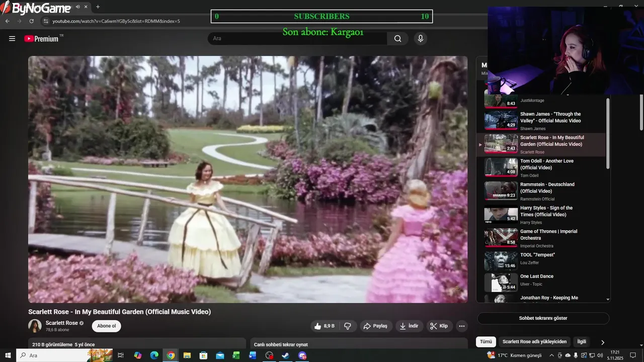Screen dimensions: 644x362
Task: Expand next filter chips arrow
Action: (x=603, y=342)
